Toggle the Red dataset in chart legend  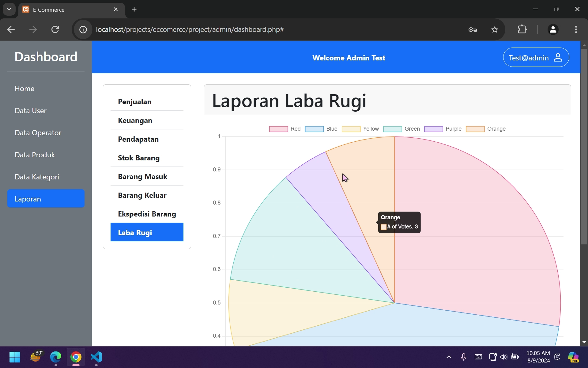(285, 129)
